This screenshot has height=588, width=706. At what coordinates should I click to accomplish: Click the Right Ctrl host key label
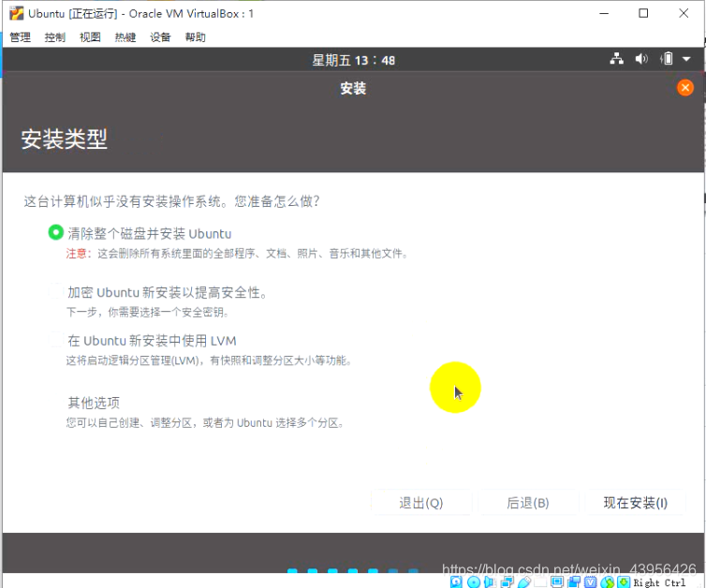(x=659, y=582)
